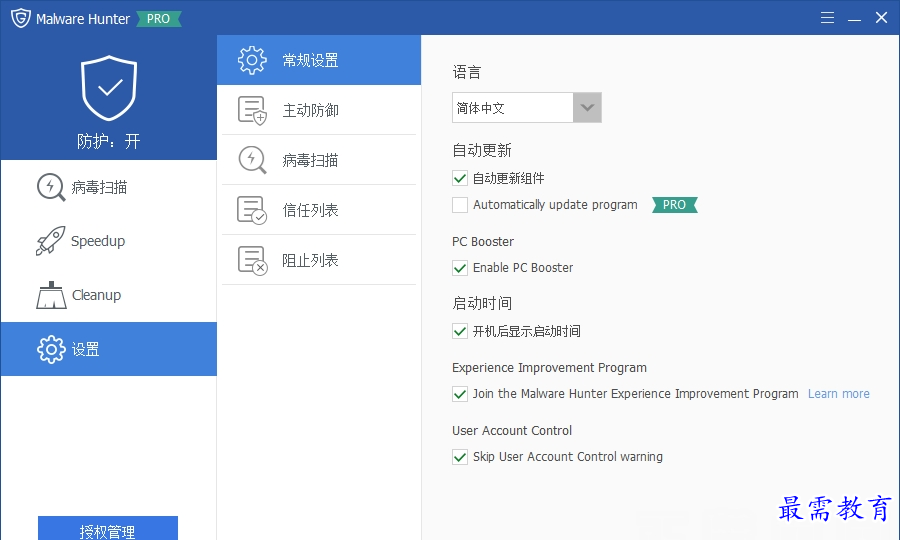Click the 防护：开 status text
This screenshot has width=900, height=540.
(x=108, y=141)
